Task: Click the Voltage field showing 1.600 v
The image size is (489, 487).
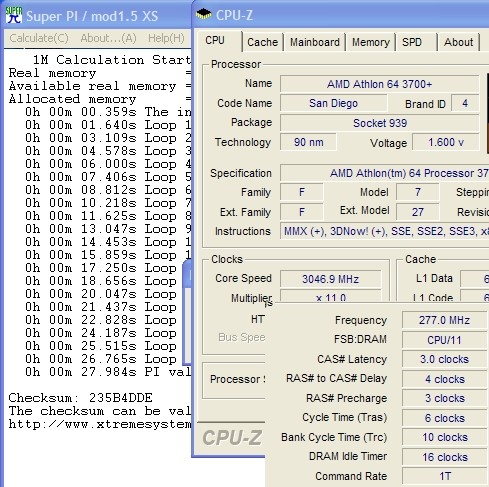Action: click(446, 142)
